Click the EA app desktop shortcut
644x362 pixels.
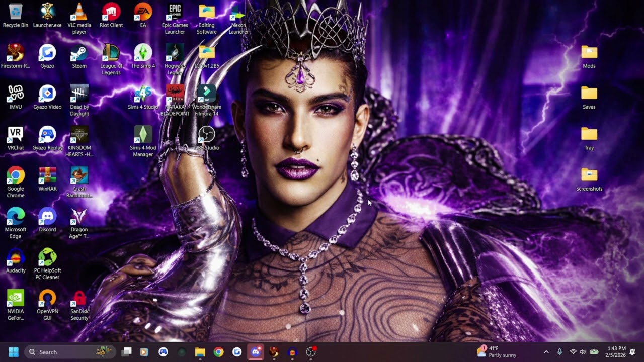[x=143, y=16]
